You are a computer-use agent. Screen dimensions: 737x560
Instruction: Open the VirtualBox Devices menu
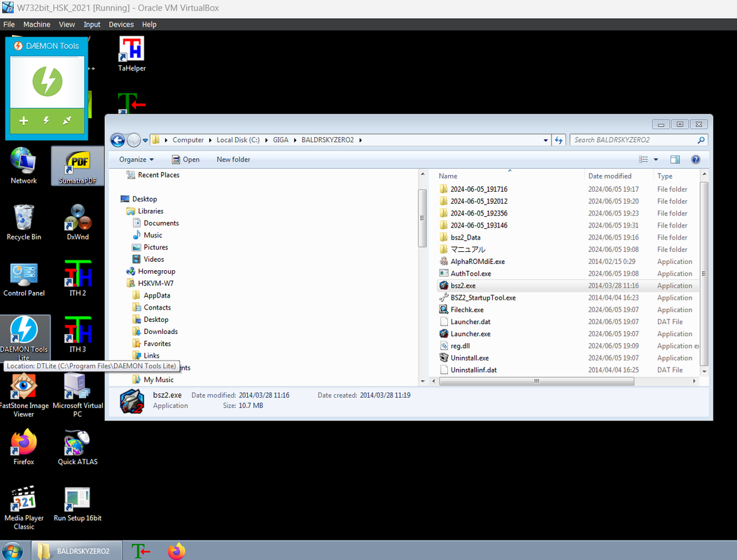point(121,24)
